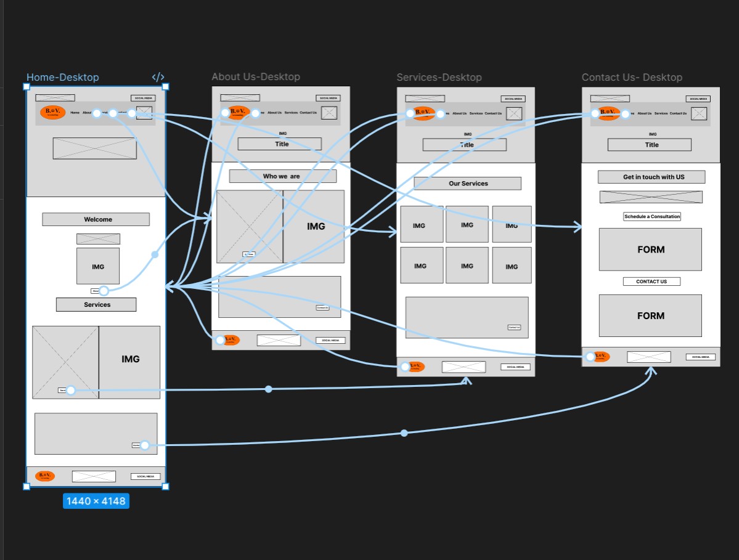
Task: Click the 1440 × 4148 dimension label
Action: click(x=96, y=501)
